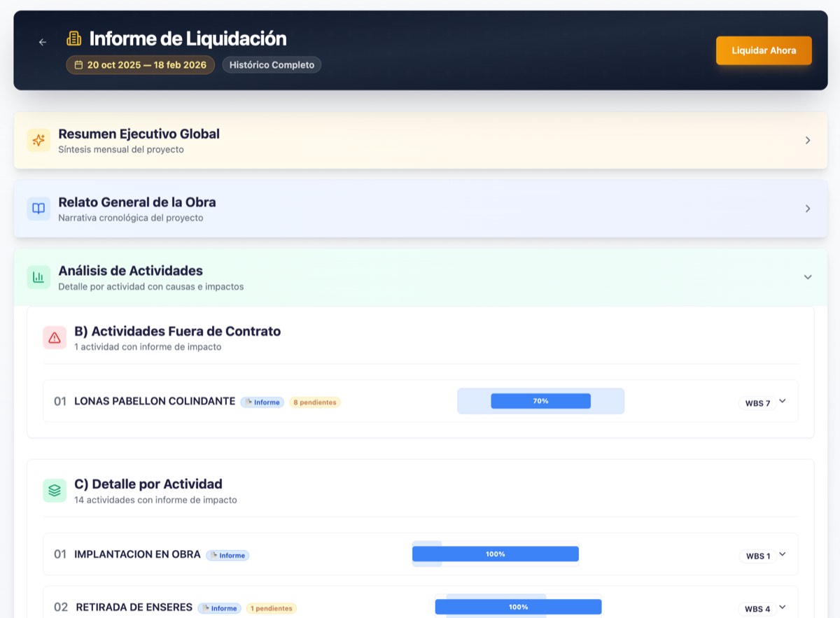The width and height of the screenshot is (840, 618).
Task: Click '14 actividades con informe de impacto' text
Action: tap(155, 500)
